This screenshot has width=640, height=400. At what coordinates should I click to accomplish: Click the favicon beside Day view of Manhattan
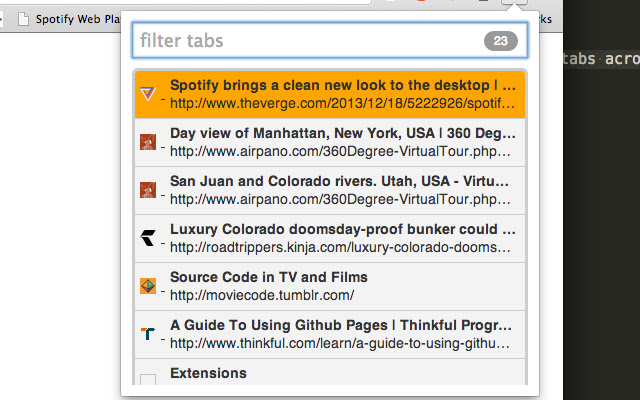148,142
